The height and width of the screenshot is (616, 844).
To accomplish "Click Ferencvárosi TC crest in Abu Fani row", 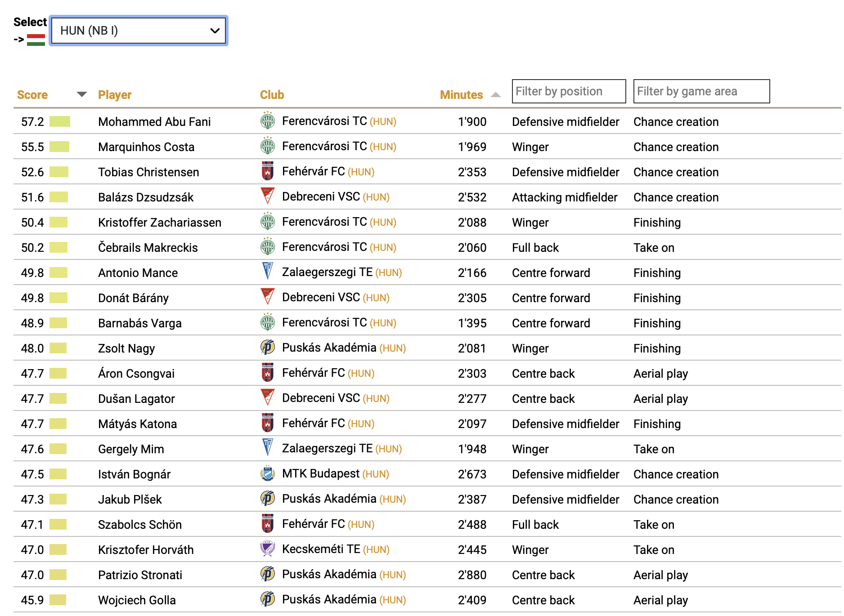I will click(268, 121).
